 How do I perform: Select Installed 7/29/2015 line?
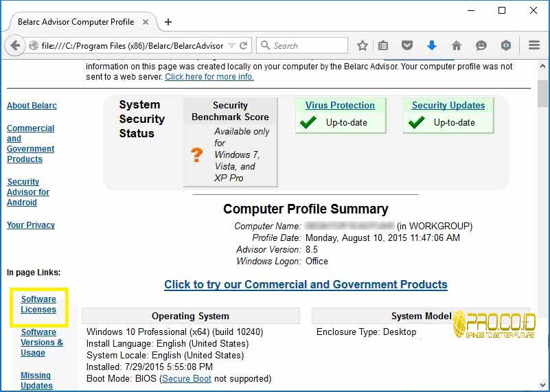click(x=150, y=367)
